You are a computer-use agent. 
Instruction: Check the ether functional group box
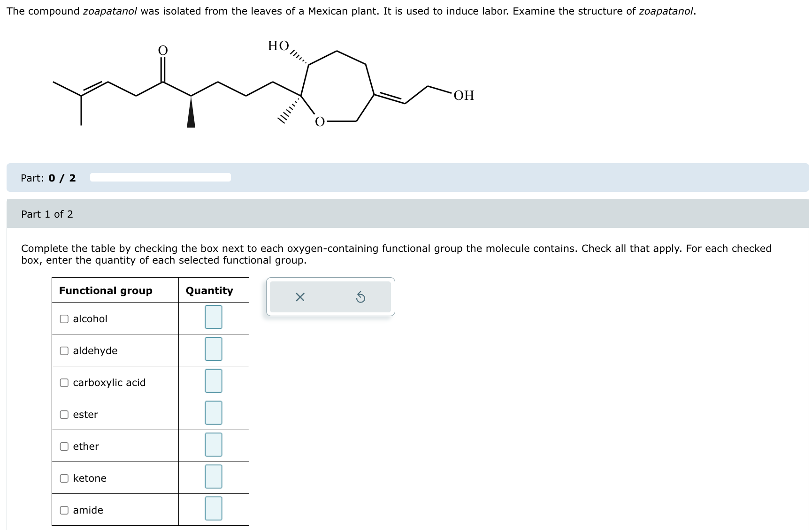[x=64, y=446]
